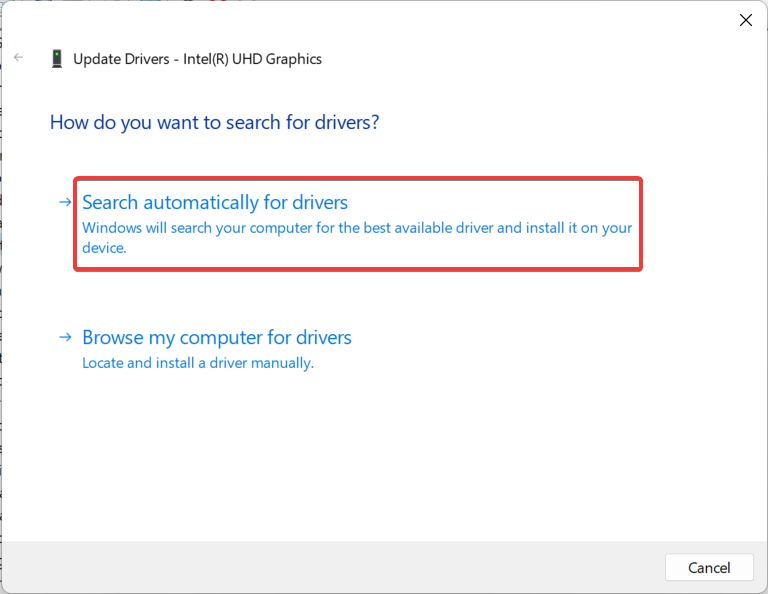Screen dimensions: 768x594
Task: Click the arrow beside Browse my computer
Action: (x=65, y=337)
